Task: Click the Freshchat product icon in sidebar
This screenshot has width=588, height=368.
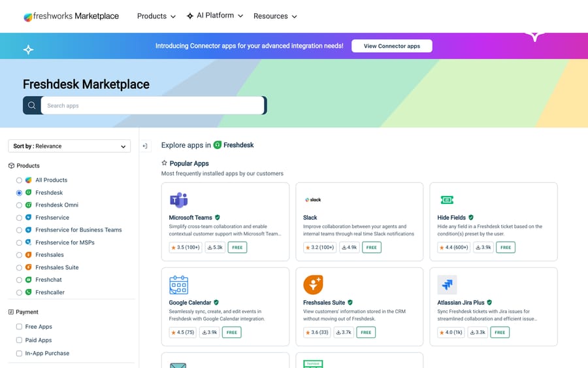Action: coord(29,280)
